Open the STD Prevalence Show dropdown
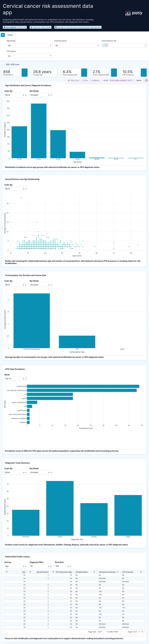149x644 pixels. click(16, 379)
